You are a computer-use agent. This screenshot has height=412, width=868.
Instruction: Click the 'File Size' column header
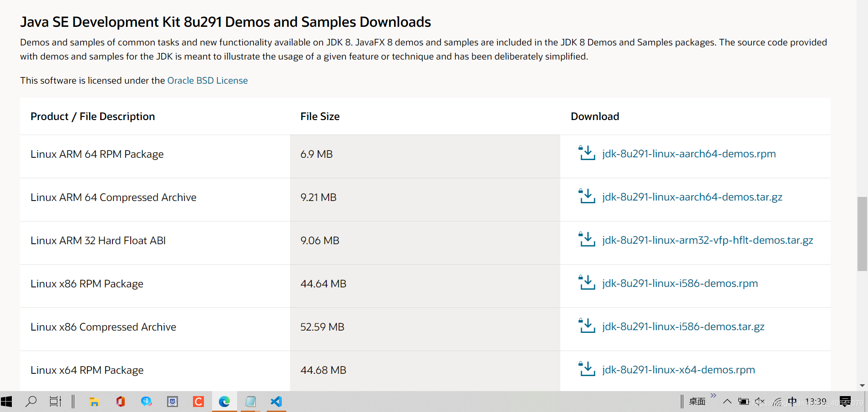(x=320, y=116)
